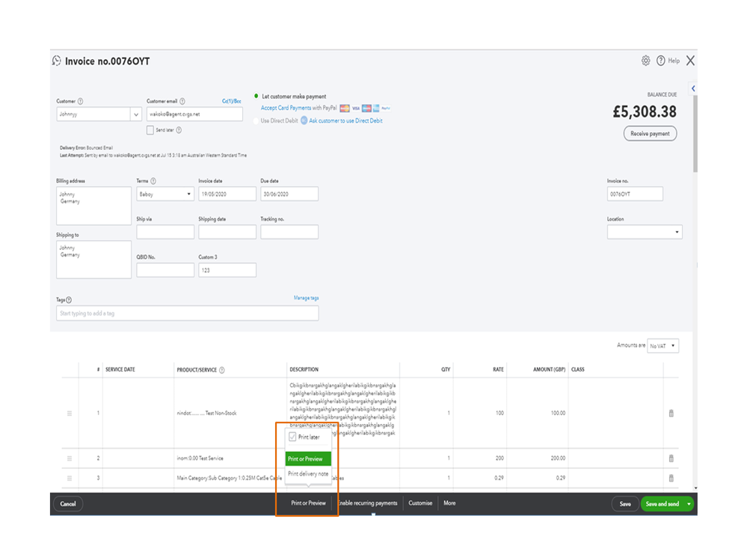The image size is (747, 560).
Task: Click the Save button
Action: point(625,504)
